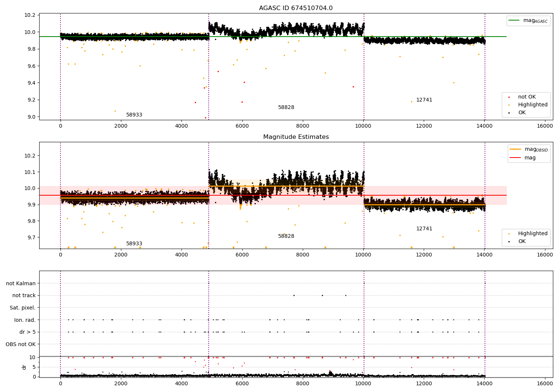The image size is (560, 392).
Task: Click the 10 tick on the dr axis
Action: click(x=32, y=357)
